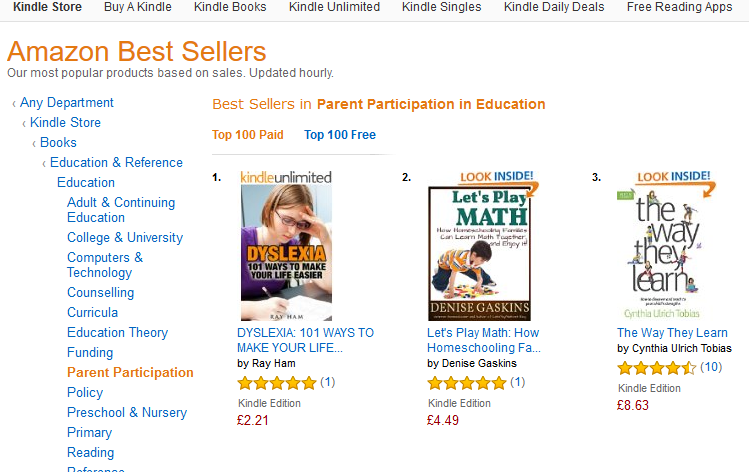Image resolution: width=749 pixels, height=472 pixels.
Task: Select Preschool & Nursery category
Action: tap(127, 412)
